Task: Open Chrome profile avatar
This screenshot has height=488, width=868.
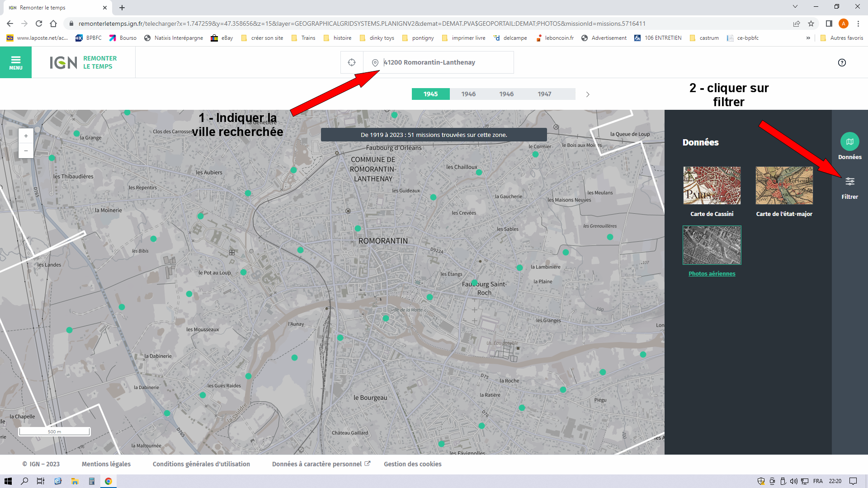Action: [x=844, y=23]
